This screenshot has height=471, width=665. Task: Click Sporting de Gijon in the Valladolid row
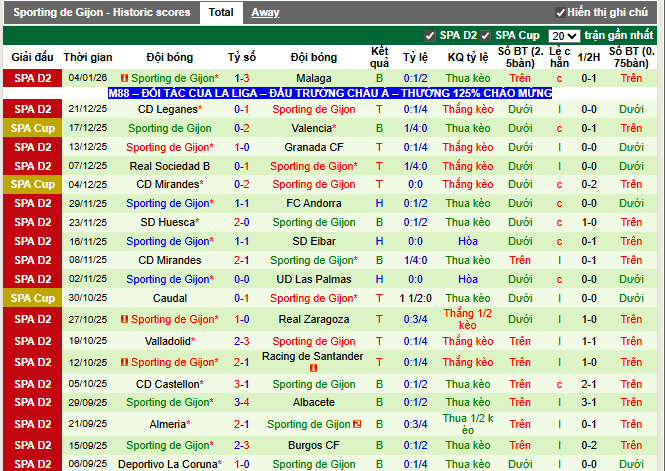(314, 341)
